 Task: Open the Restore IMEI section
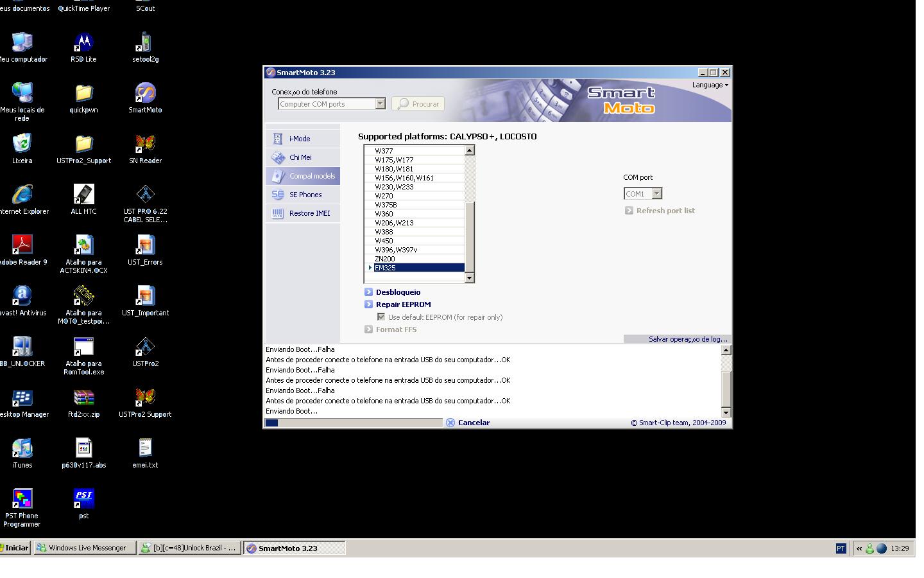[302, 213]
